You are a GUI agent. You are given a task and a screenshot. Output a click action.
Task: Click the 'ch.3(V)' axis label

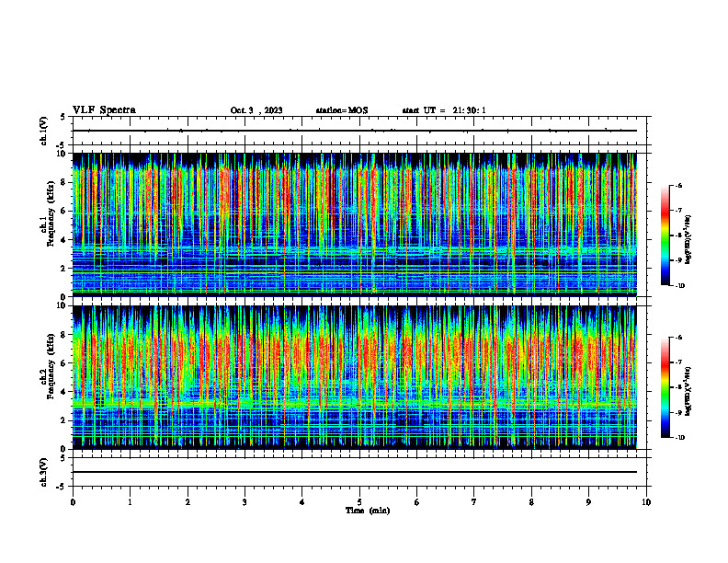pos(44,472)
